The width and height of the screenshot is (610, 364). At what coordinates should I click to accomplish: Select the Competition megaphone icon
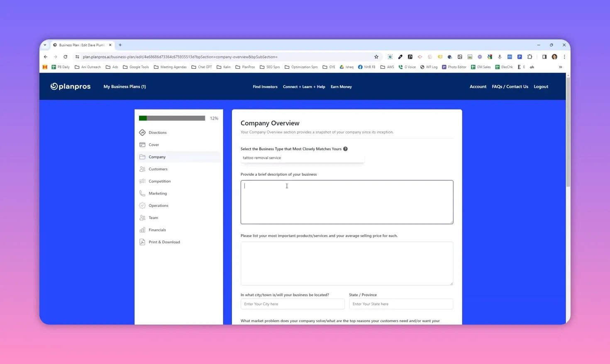[x=142, y=181]
